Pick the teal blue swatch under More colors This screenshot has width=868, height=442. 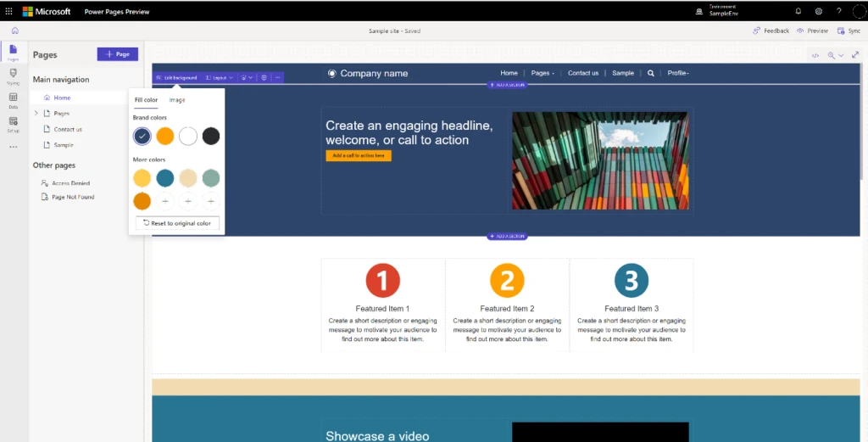click(165, 178)
